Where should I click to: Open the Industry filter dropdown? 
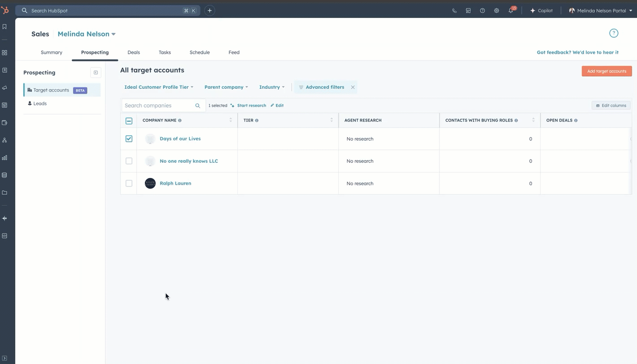271,87
